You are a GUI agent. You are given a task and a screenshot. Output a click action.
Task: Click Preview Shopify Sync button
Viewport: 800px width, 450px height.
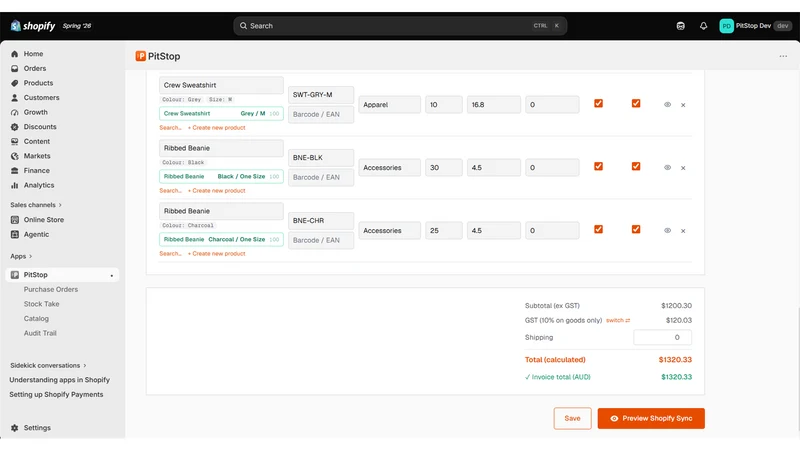[651, 418]
